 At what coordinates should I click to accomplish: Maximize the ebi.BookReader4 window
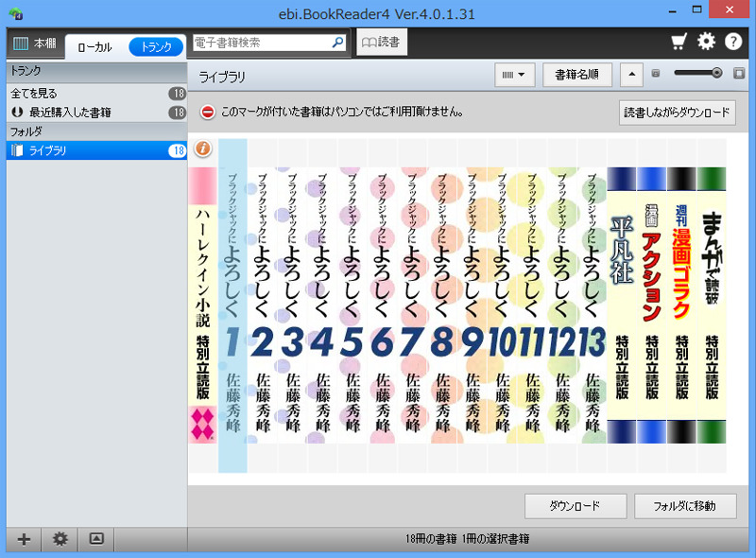pos(696,9)
